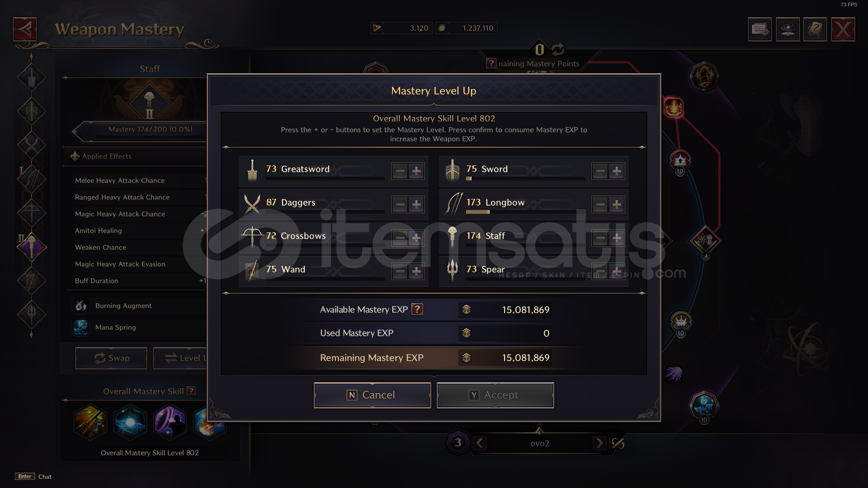The height and width of the screenshot is (488, 868).
Task: Click the back arrow beside Weapon Mastery
Action: pos(25,30)
